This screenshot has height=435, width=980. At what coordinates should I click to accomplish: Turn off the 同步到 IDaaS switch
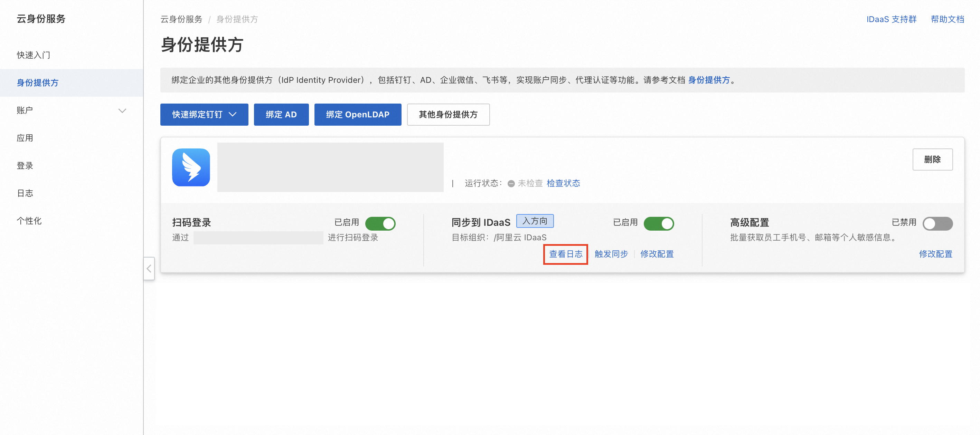pos(659,223)
